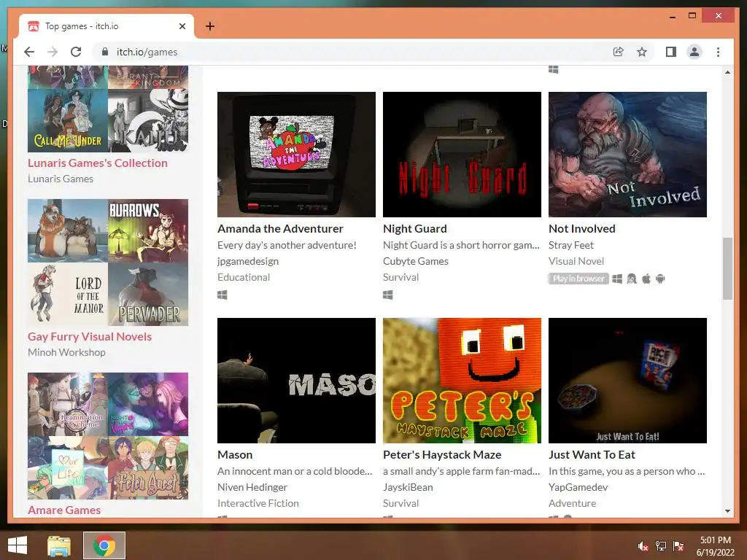Open the Not Involved title link
Image resolution: width=747 pixels, height=560 pixels.
point(581,228)
